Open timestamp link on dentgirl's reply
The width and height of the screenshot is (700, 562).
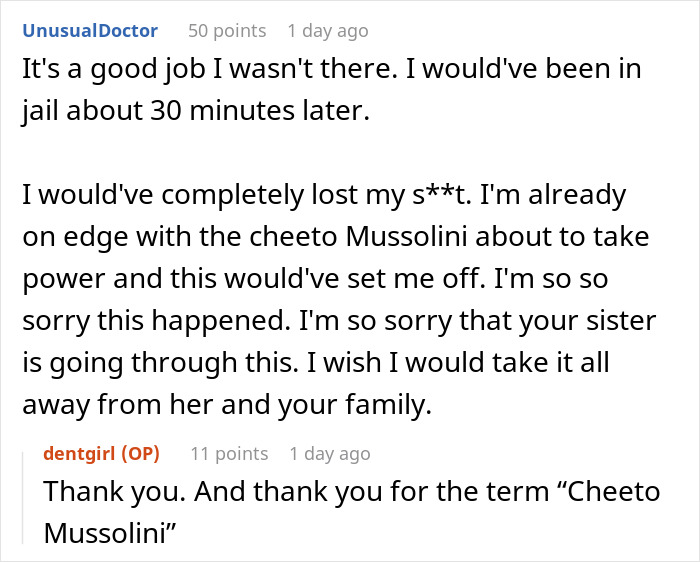pyautogui.click(x=329, y=454)
